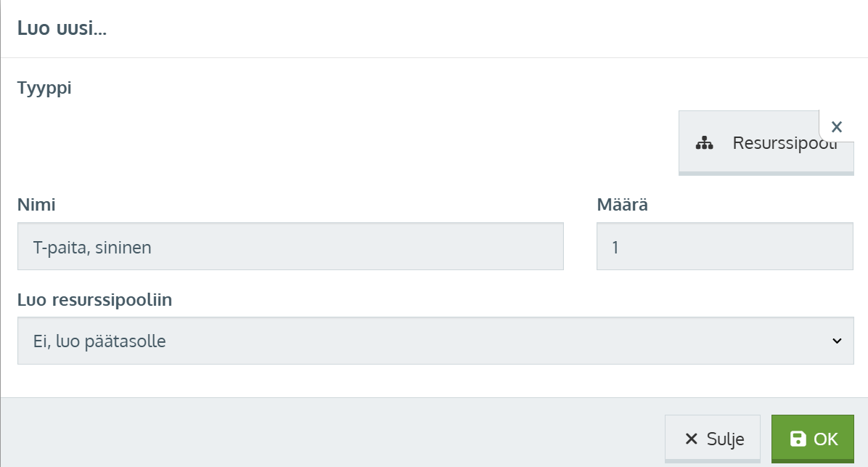
Task: Click the chevron arrow of the resource pool selector
Action: [x=837, y=341]
